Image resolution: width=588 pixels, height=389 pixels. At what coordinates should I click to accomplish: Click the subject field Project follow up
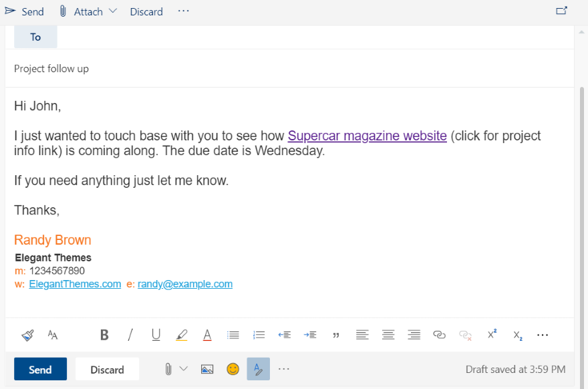tap(289, 69)
